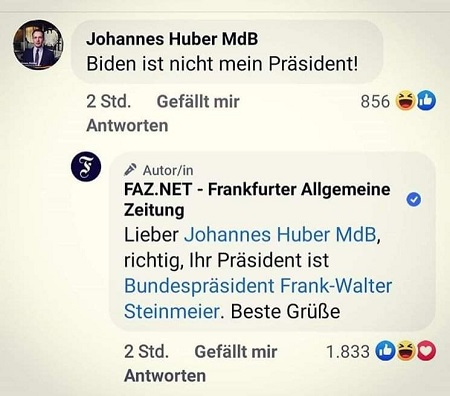
Task: Open the tagged Johannes Huber MdB link
Action: tap(280, 235)
